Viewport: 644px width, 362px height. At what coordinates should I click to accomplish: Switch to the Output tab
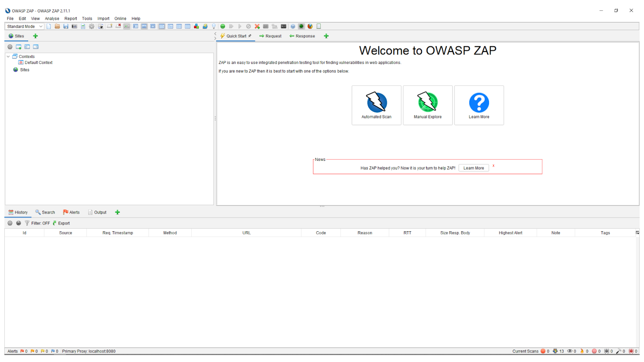point(97,212)
